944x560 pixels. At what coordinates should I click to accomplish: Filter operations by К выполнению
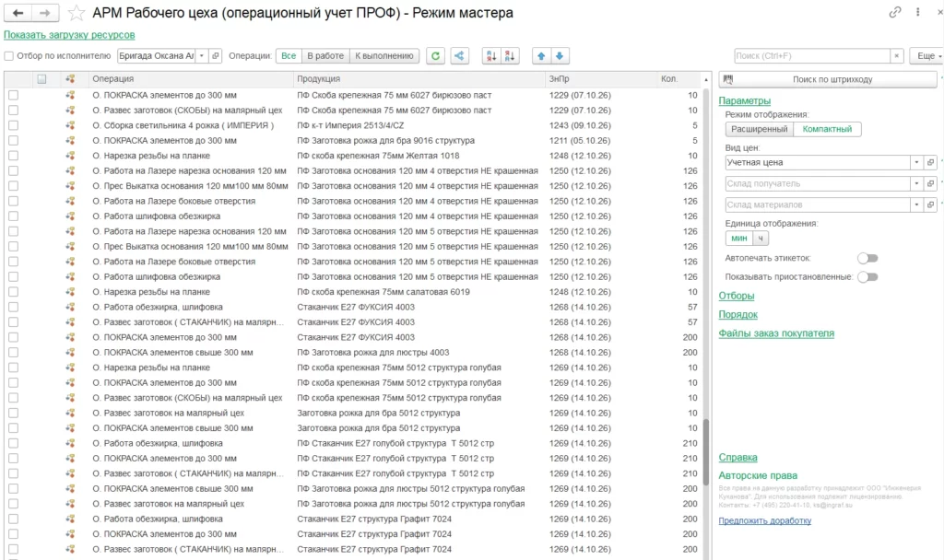tap(384, 56)
